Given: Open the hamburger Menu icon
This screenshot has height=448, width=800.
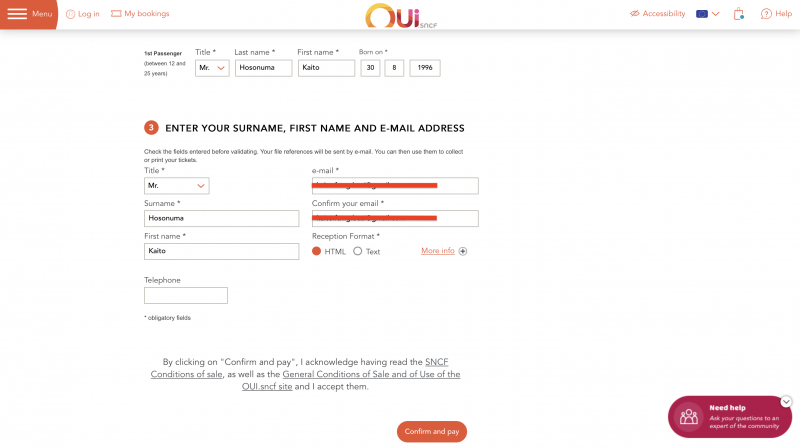Looking at the screenshot, I should click(x=17, y=14).
